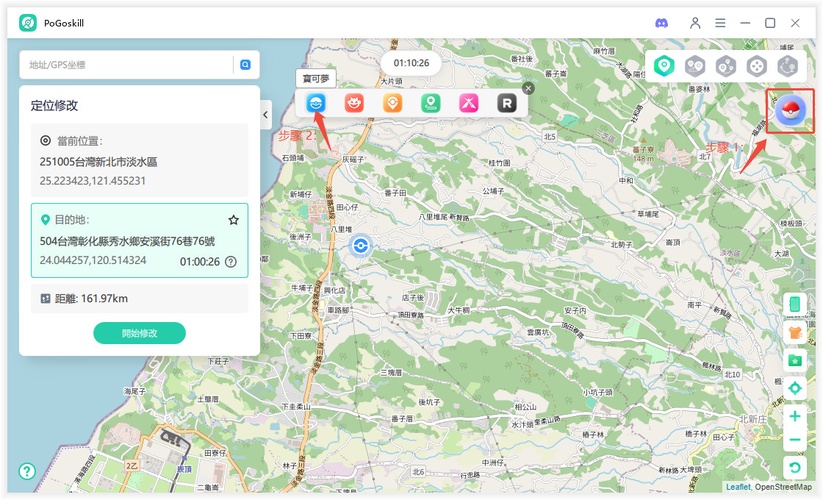Viewport: 823px width, 500px height.
Task: Select the green teleport mode icon
Action: pyautogui.click(x=663, y=66)
